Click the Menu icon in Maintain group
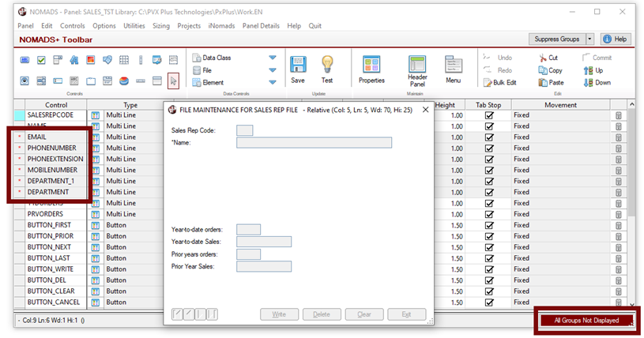 tap(453, 66)
